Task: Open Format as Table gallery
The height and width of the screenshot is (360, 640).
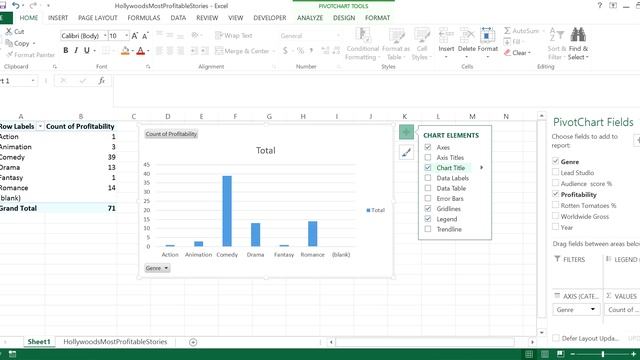Action: point(396,44)
